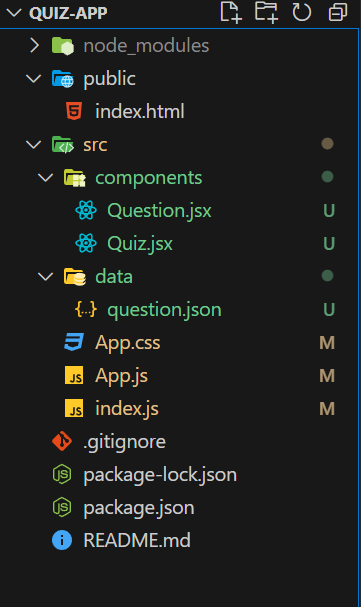The height and width of the screenshot is (607, 361).
Task: Click the data folder database icon
Action: pyautogui.click(x=75, y=277)
